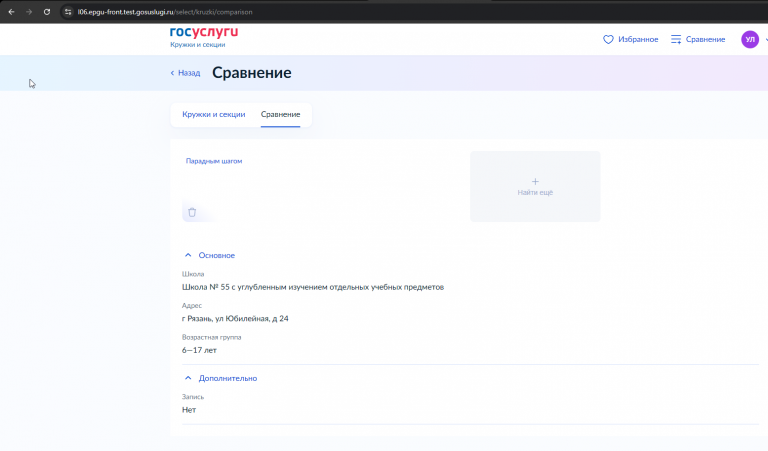Reload the current page
The image size is (768, 451).
(x=47, y=12)
